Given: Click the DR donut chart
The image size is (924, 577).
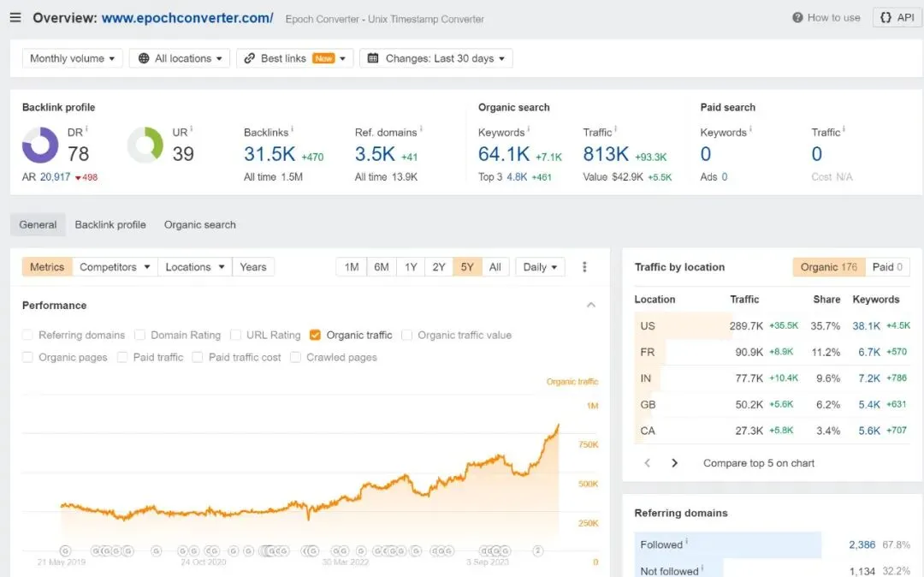Looking at the screenshot, I should click(40, 145).
